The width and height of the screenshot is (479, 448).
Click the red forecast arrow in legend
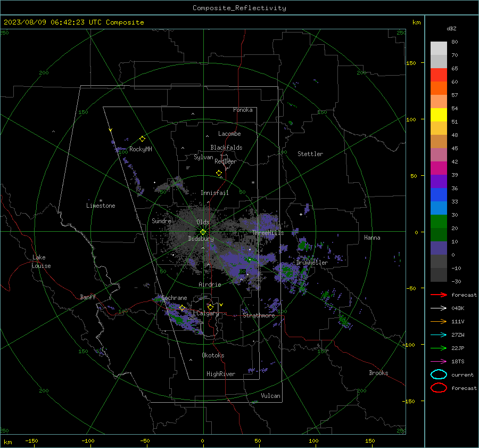(x=439, y=295)
